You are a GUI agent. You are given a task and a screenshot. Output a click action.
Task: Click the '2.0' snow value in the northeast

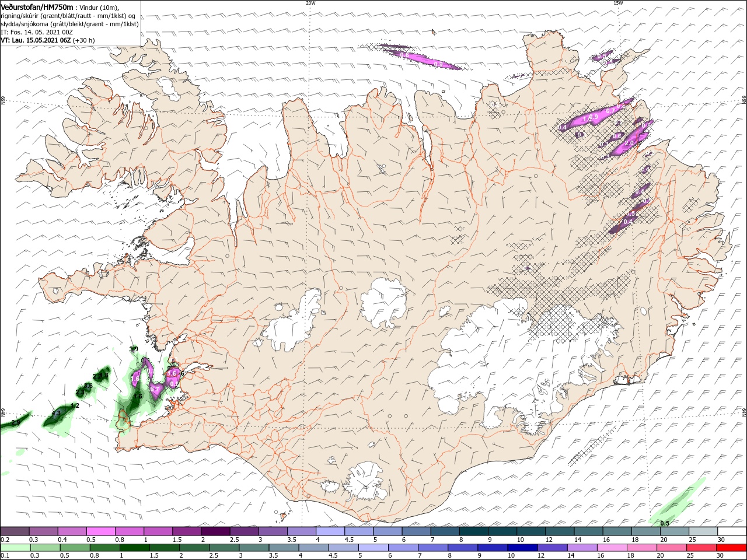629,143
